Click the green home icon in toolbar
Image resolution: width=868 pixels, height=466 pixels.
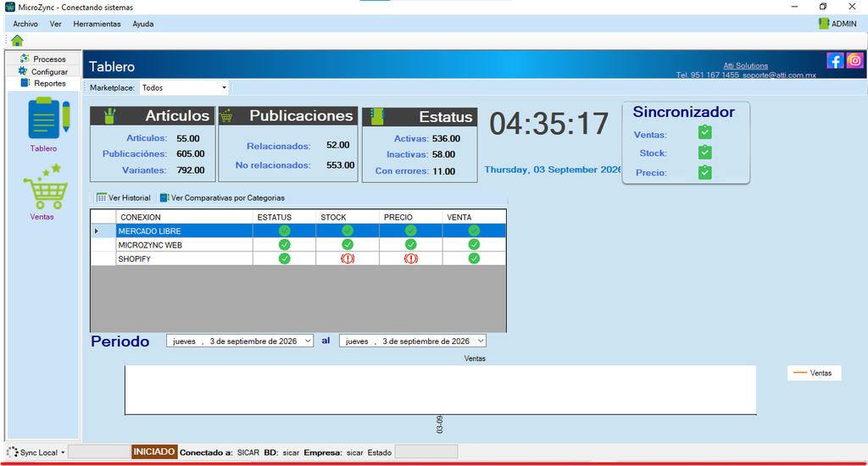coord(17,41)
